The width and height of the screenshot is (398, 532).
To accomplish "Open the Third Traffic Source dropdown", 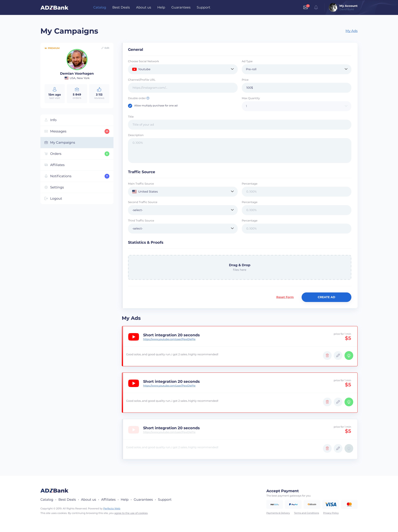I will pyautogui.click(x=183, y=228).
